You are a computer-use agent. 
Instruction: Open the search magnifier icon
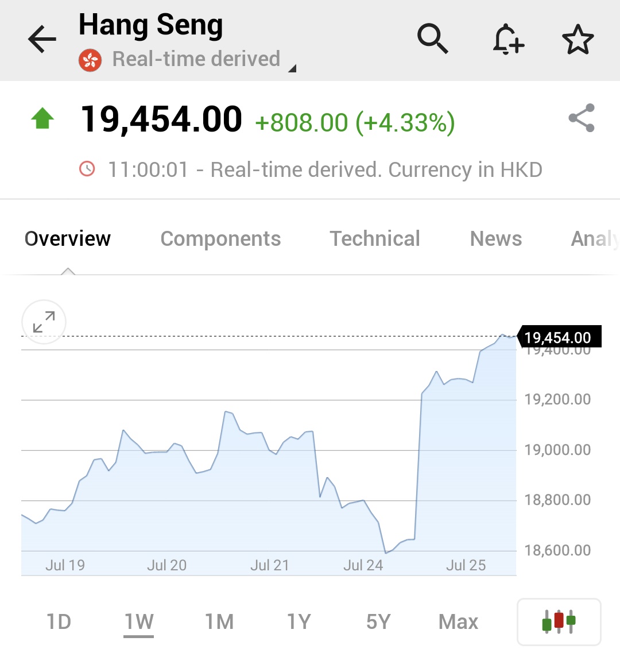tap(432, 39)
